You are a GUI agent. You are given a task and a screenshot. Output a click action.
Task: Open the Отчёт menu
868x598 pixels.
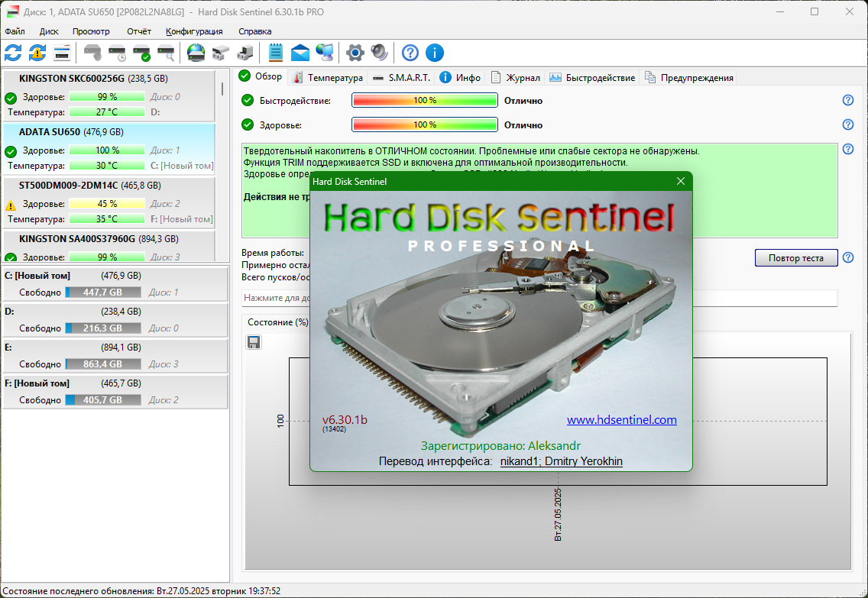(139, 31)
